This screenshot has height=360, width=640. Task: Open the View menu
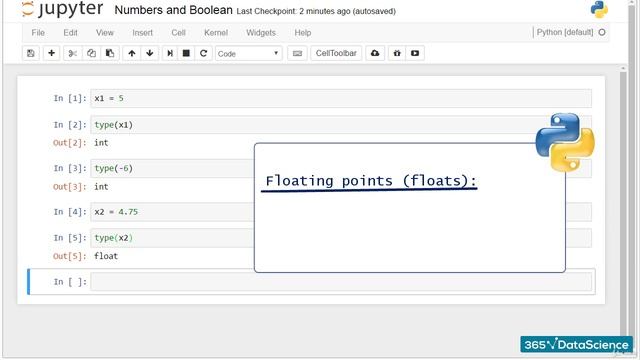[x=104, y=33]
